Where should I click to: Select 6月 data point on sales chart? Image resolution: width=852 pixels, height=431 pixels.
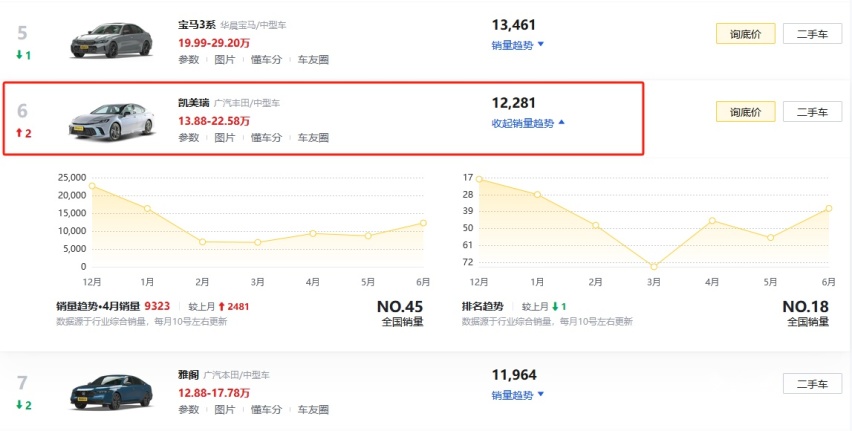[423, 223]
